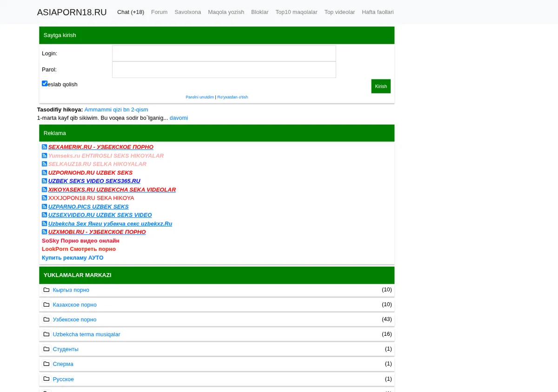558x392 pixels.
Task: Toggle the eslab qolish checkbox
Action: tap(45, 84)
